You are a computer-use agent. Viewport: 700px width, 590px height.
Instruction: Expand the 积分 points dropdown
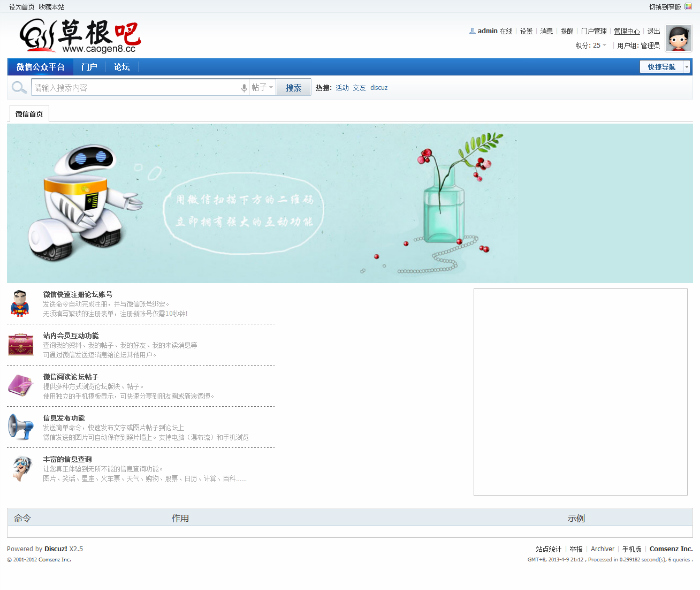(590, 45)
